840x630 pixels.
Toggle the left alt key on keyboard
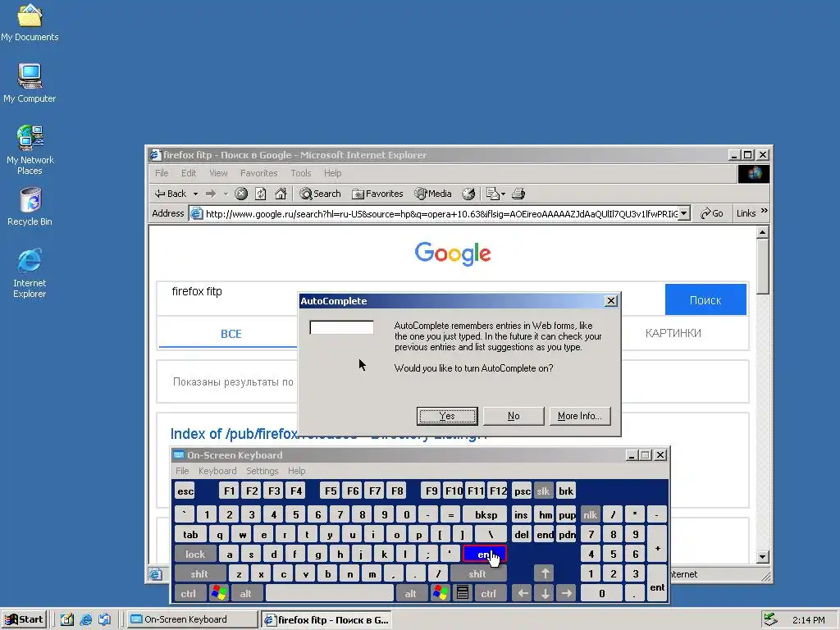(x=245, y=594)
